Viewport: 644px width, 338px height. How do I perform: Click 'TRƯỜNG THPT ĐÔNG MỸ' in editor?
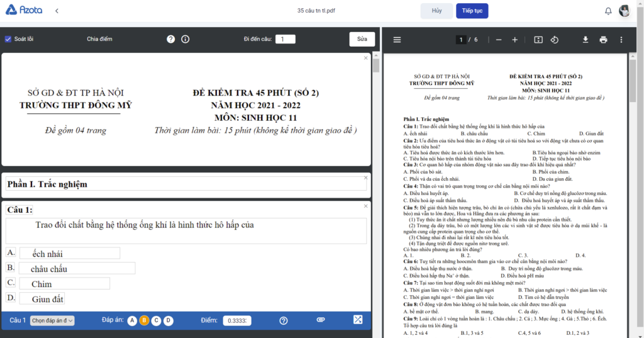[75, 105]
